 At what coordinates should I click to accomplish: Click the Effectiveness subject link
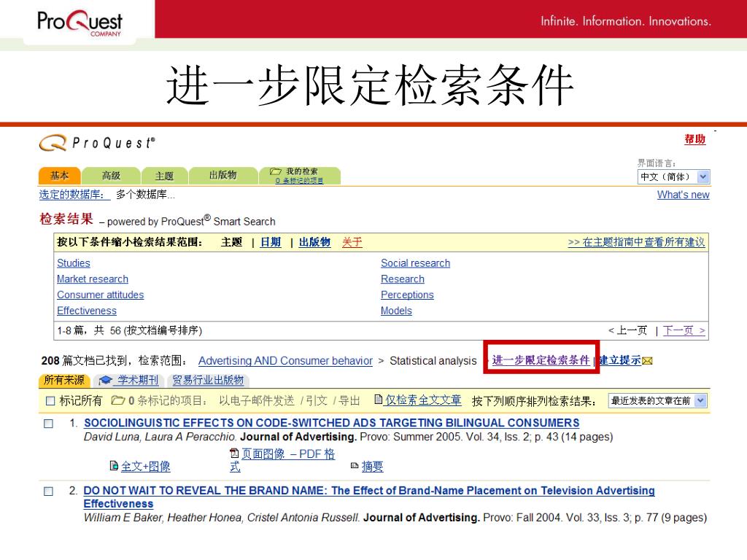tap(87, 311)
